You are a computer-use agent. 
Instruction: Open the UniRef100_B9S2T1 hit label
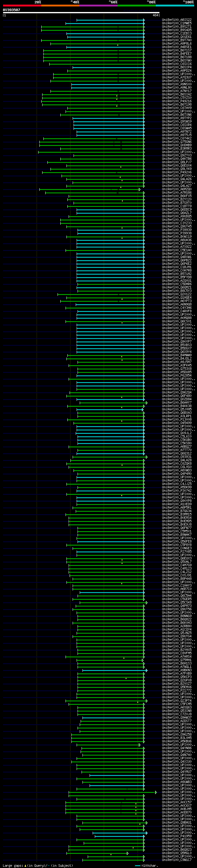(x=177, y=26)
